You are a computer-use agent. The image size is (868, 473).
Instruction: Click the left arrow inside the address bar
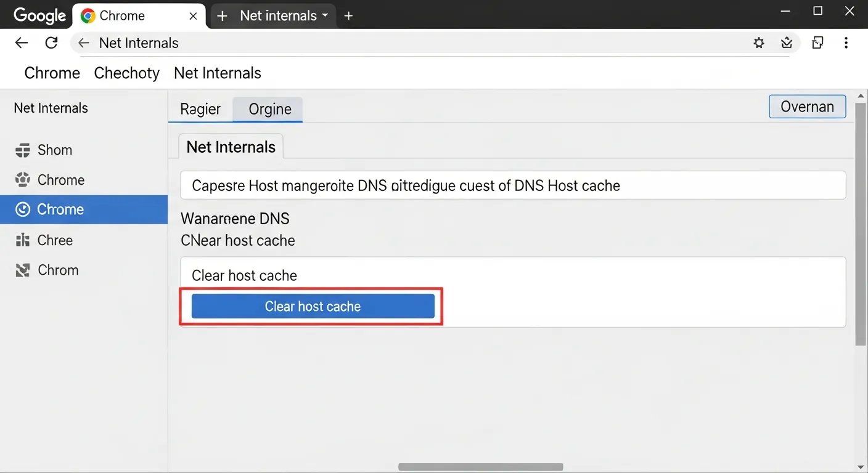pos(84,43)
